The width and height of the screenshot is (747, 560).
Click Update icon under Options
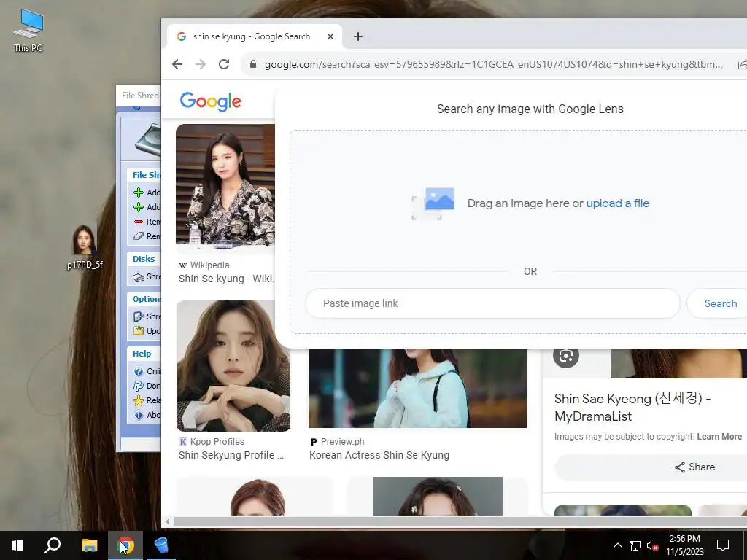coord(139,331)
